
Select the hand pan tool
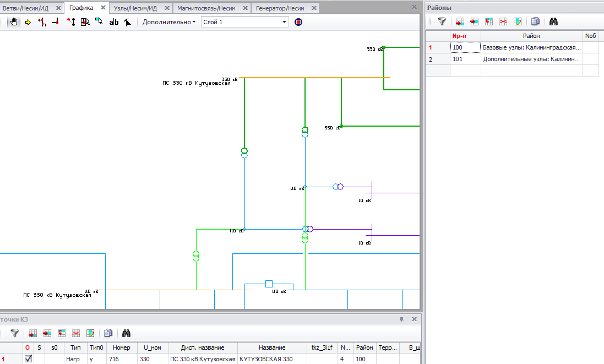(14, 22)
